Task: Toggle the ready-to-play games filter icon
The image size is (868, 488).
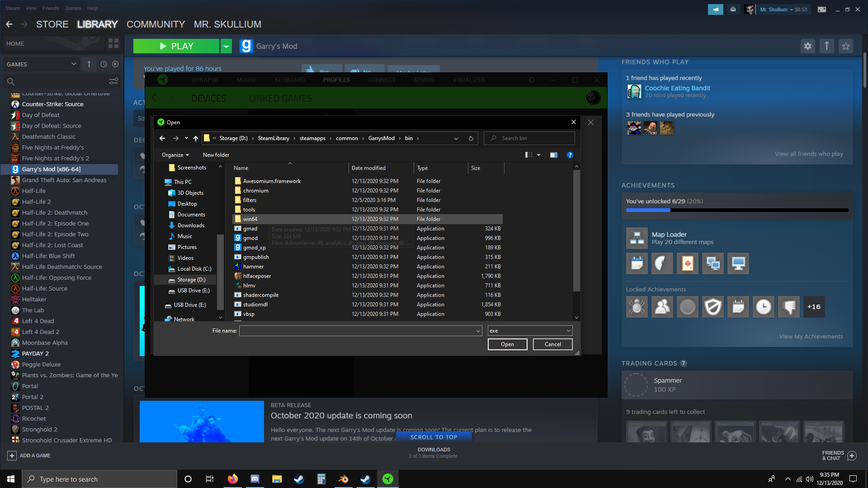Action: (x=115, y=64)
